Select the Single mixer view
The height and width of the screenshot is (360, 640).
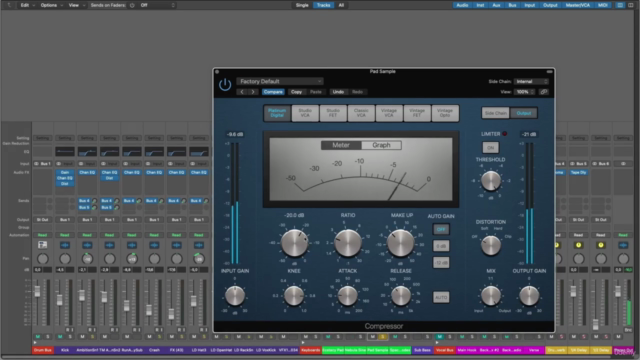(x=302, y=5)
